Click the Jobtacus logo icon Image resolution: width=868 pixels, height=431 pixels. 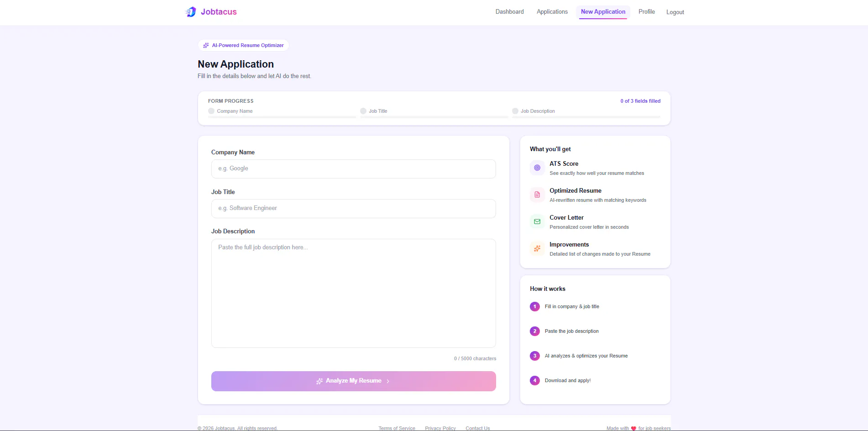click(191, 12)
